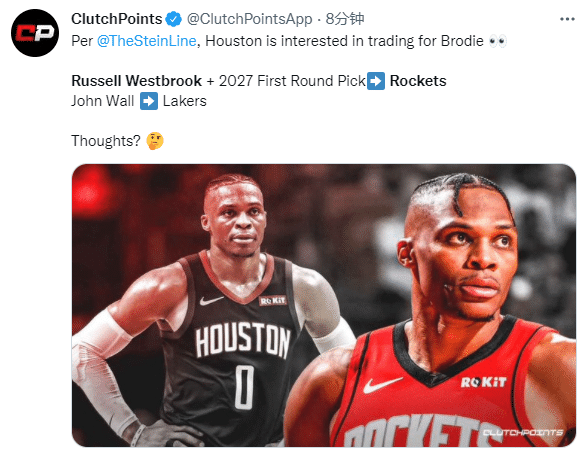The image size is (582, 452).
Task: Click the arrow emoji before Lakers
Action: (149, 101)
